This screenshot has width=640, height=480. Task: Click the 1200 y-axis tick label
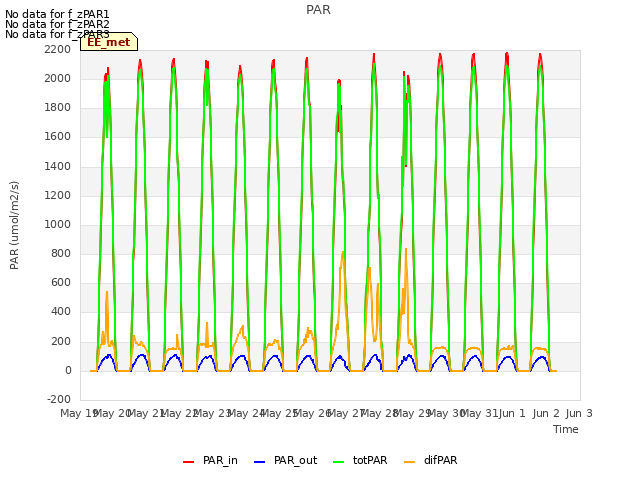58,195
